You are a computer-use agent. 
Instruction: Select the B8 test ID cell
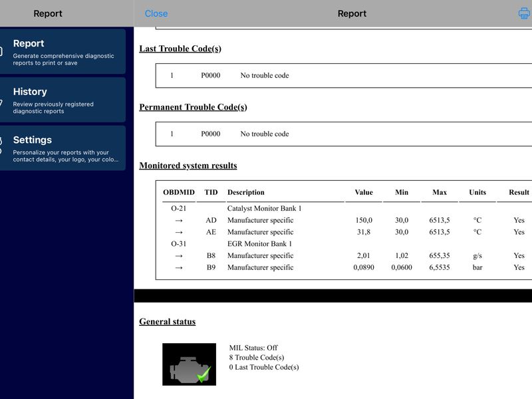211,255
